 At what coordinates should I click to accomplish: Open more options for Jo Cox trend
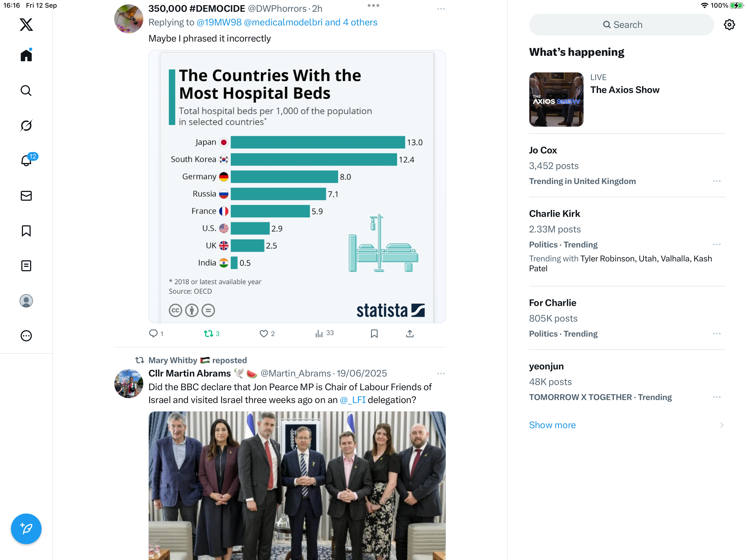pyautogui.click(x=717, y=181)
